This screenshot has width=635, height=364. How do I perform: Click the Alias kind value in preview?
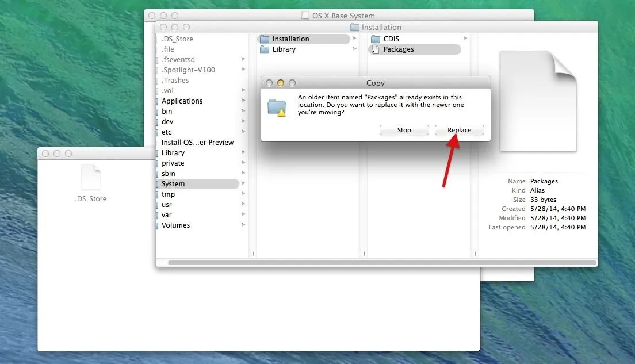[x=537, y=190]
